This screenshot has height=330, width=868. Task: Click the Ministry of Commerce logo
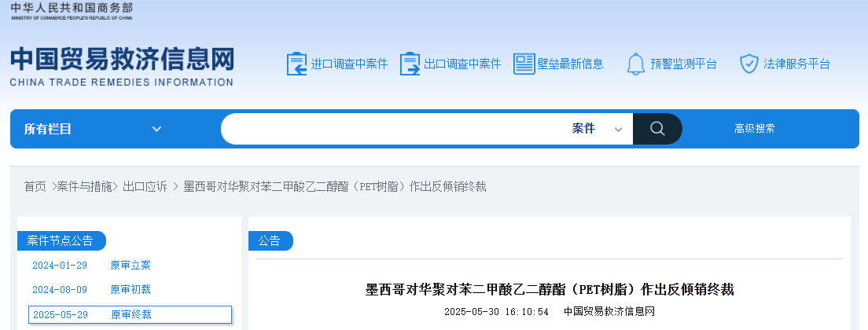(72, 11)
